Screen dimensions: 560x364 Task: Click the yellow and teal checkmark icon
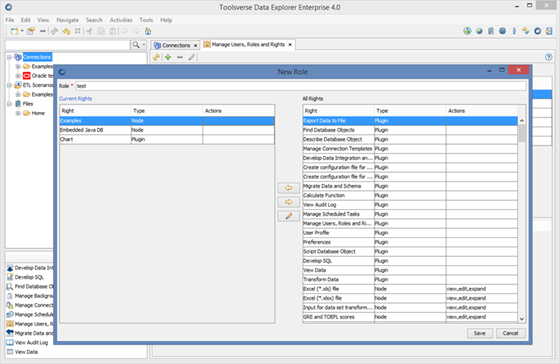(x=526, y=31)
